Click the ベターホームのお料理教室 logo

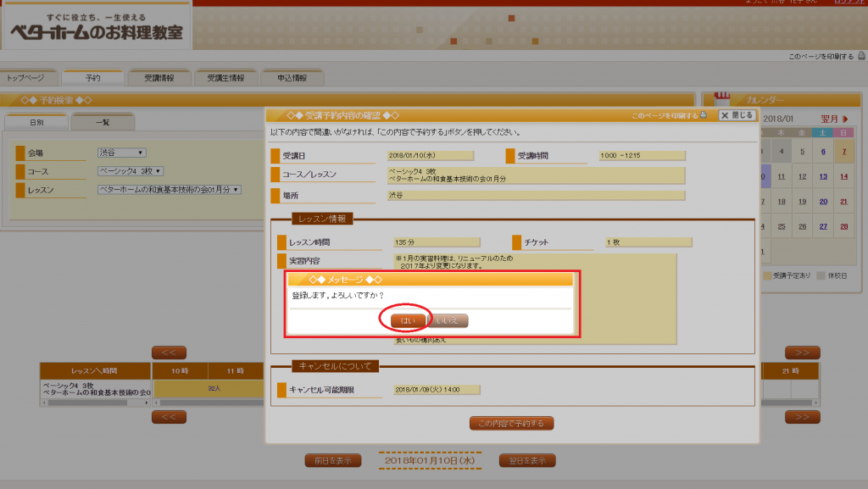pos(97,28)
